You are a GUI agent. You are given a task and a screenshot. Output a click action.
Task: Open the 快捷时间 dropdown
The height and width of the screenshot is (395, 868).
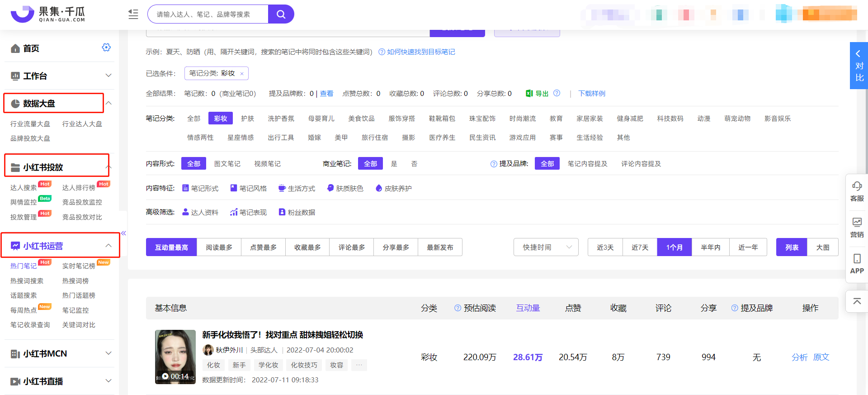(x=546, y=247)
